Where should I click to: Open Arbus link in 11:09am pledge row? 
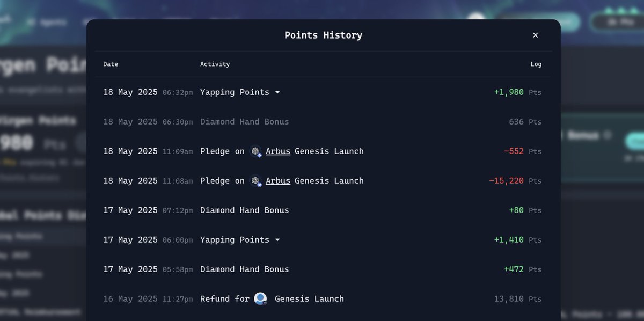tap(278, 151)
